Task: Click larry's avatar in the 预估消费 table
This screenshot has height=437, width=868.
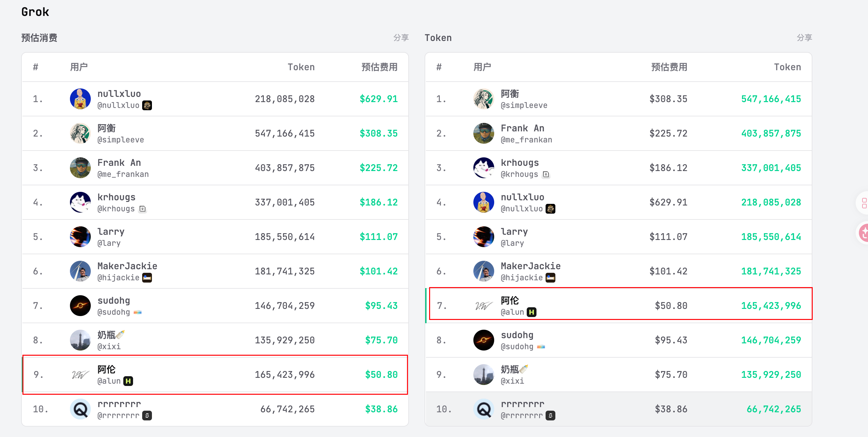Action: click(80, 237)
